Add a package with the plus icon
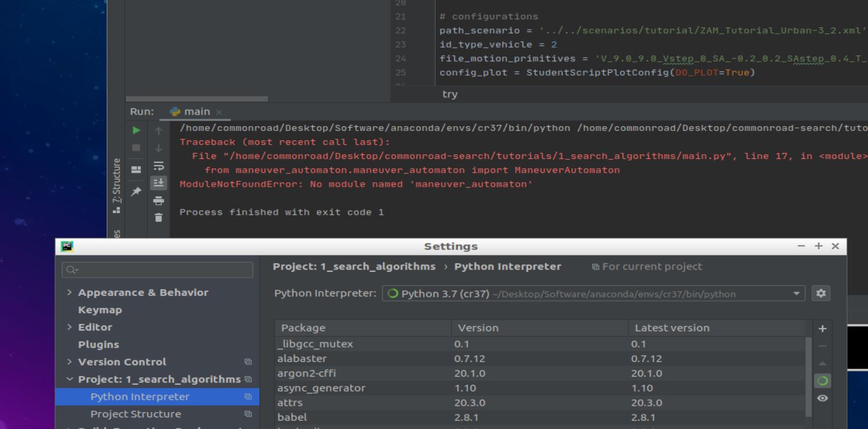This screenshot has height=429, width=868. click(822, 328)
